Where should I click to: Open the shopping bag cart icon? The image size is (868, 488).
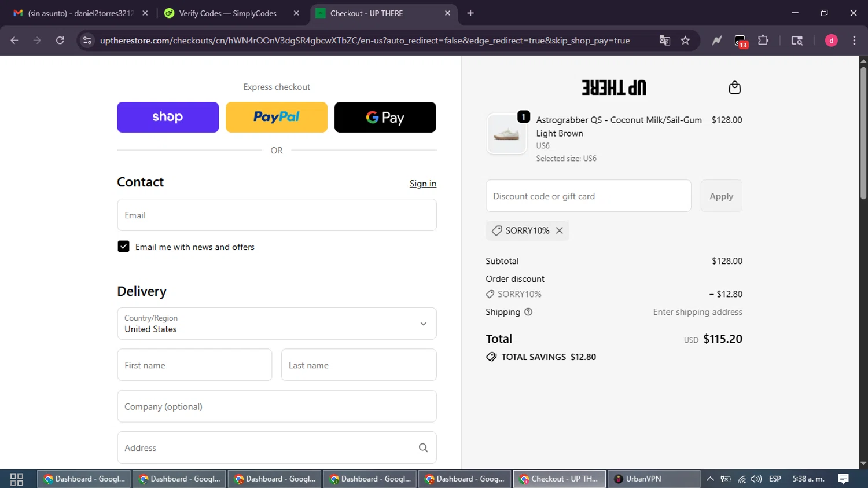734,87
